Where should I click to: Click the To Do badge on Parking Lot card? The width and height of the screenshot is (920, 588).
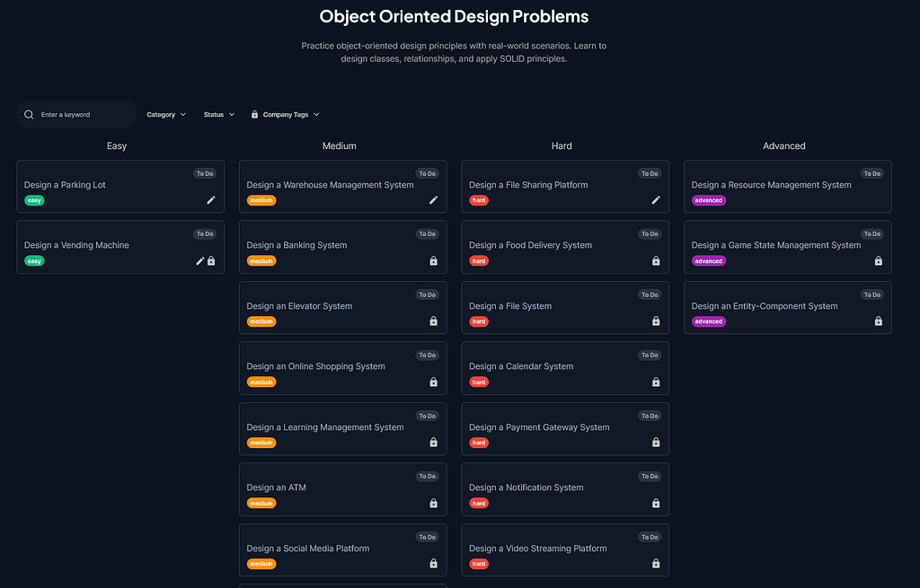coord(205,173)
